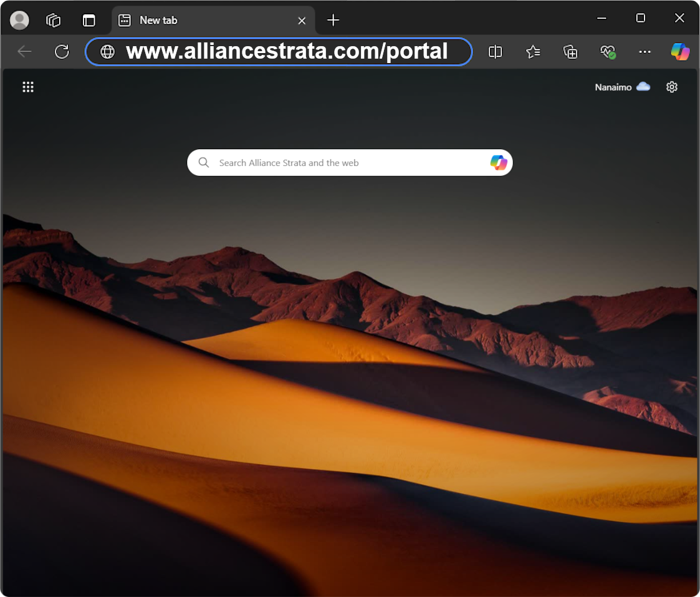Open the Workspaces icon
Screen dimensions: 700x597
point(54,20)
